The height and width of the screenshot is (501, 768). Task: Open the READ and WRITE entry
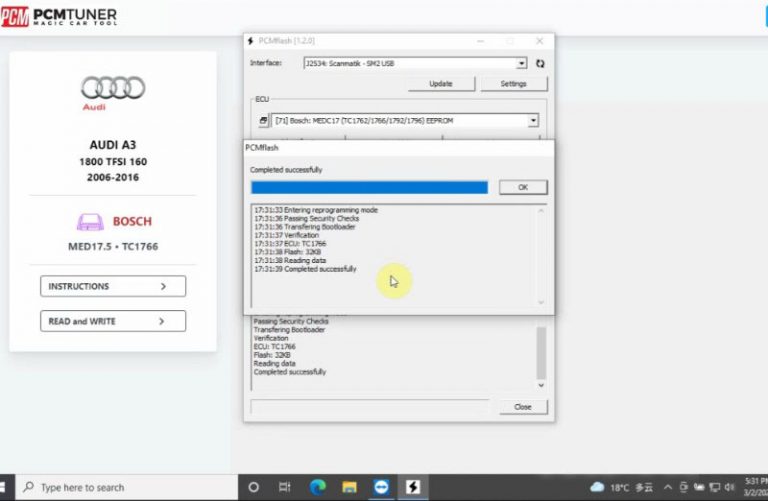pos(113,321)
